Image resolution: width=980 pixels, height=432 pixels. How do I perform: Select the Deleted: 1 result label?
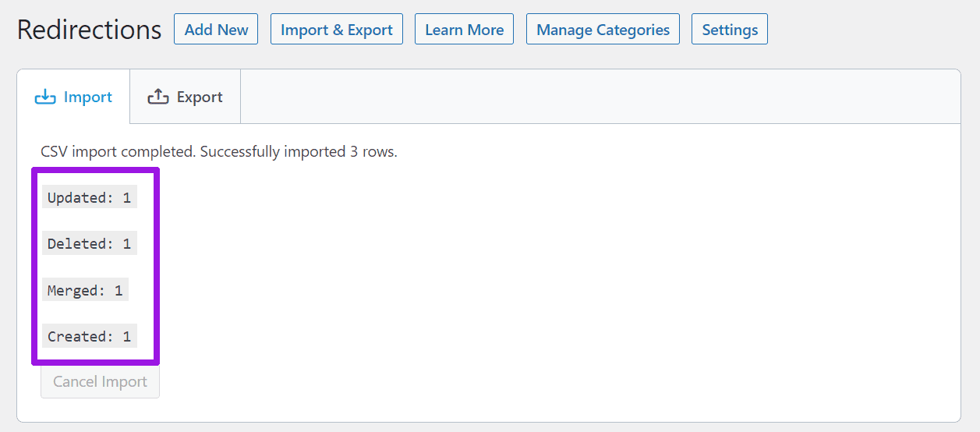click(x=90, y=243)
